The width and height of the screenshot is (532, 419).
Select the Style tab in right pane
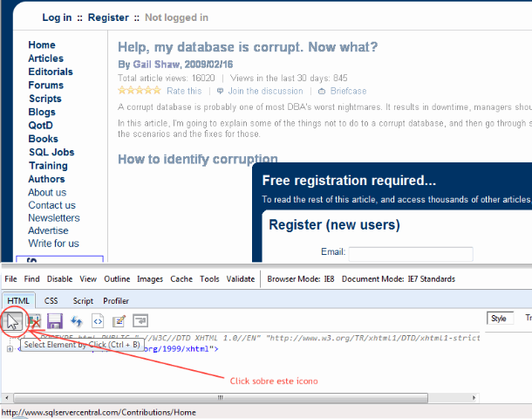coord(498,318)
